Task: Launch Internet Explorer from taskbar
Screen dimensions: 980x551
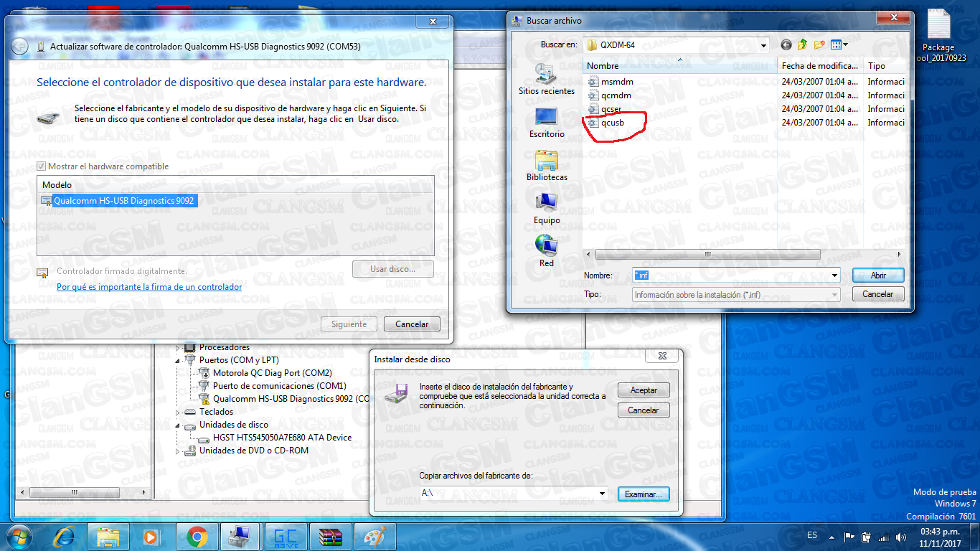Action: (64, 537)
